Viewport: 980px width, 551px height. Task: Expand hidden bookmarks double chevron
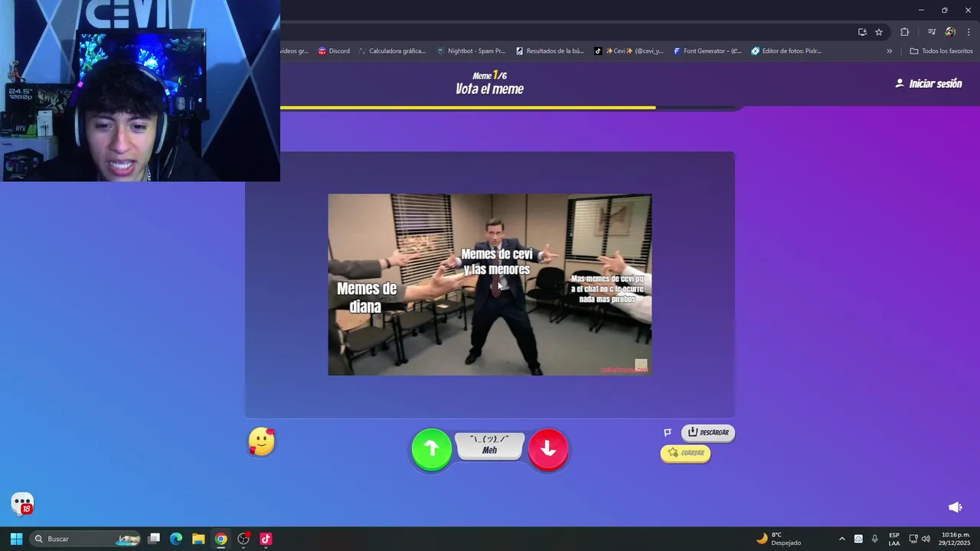point(889,51)
